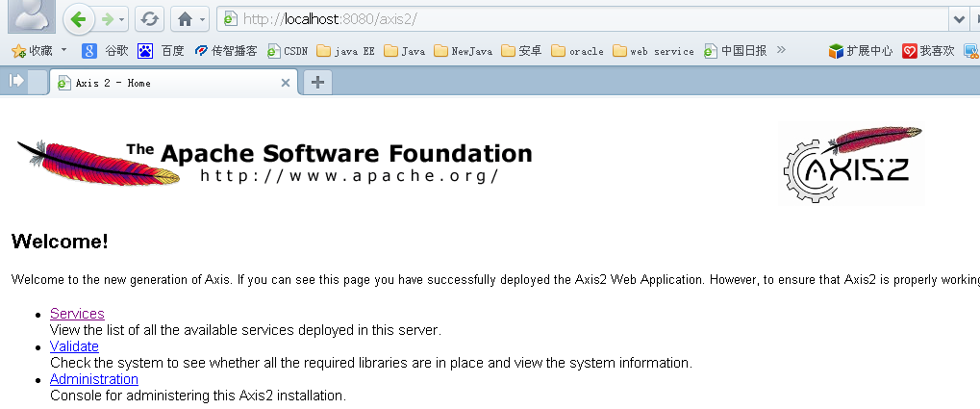The image size is (980, 409).
Task: Open 扩展中心 extension center
Action: (861, 51)
